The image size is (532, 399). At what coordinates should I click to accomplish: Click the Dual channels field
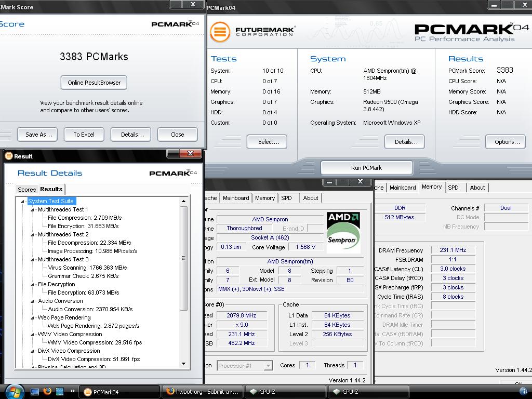click(x=506, y=208)
